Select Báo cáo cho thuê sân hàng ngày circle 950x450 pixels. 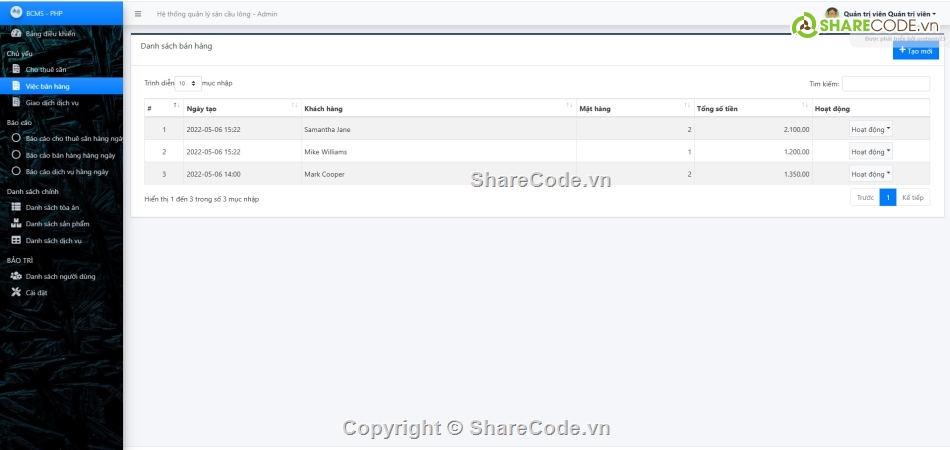16,138
